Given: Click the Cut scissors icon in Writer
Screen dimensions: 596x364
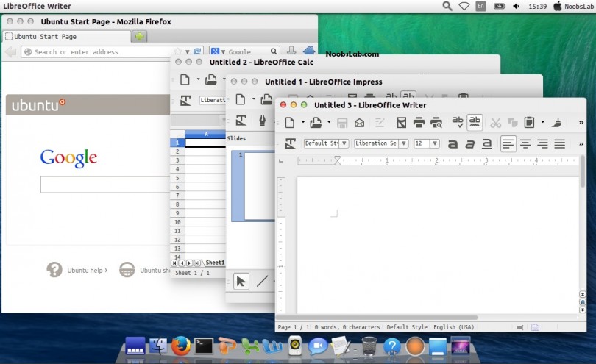Looking at the screenshot, I should (496, 123).
